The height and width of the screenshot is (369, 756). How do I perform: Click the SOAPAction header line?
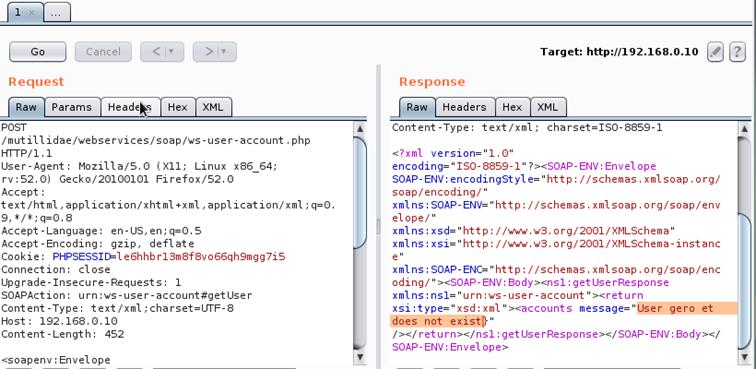point(127,295)
